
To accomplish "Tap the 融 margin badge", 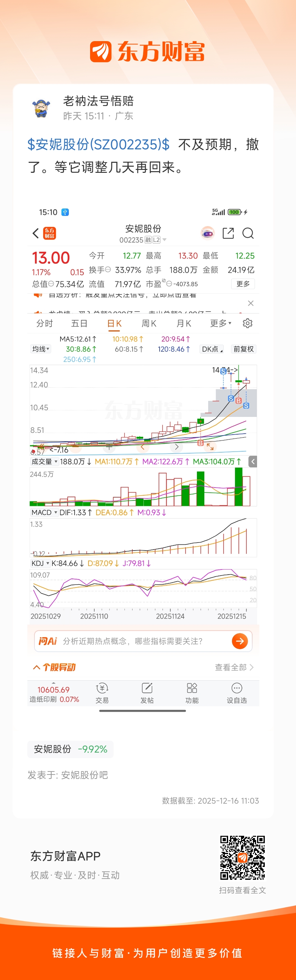I will [x=148, y=240].
